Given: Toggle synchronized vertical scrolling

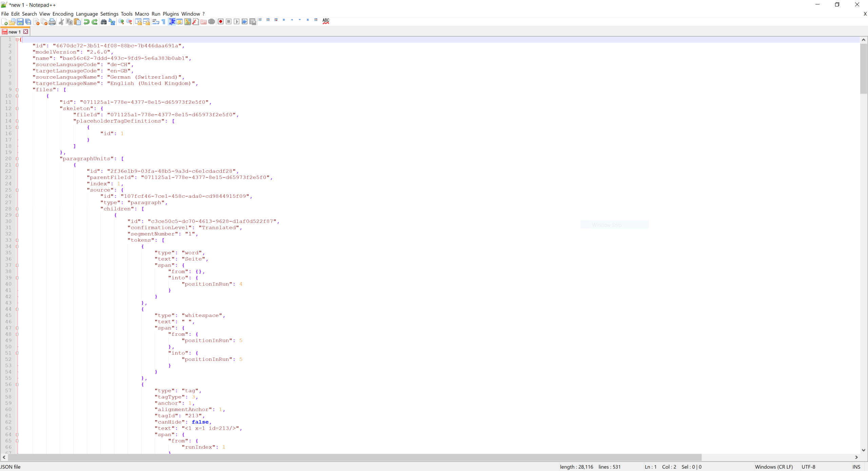Looking at the screenshot, I should 138,22.
